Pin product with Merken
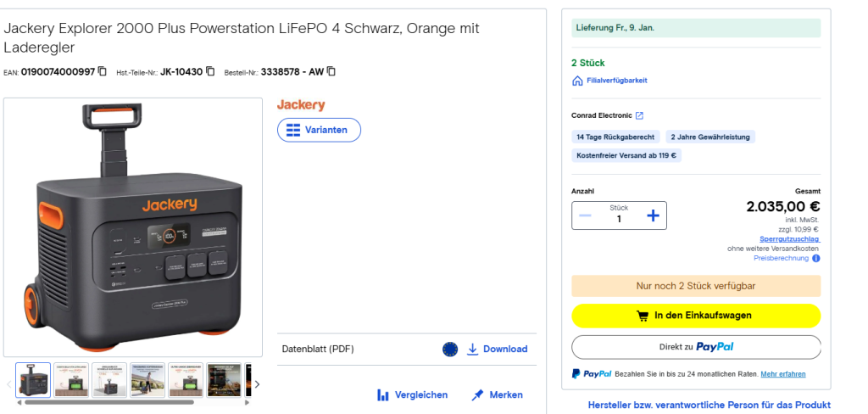Viewport: 868px width, 414px height. point(497,394)
